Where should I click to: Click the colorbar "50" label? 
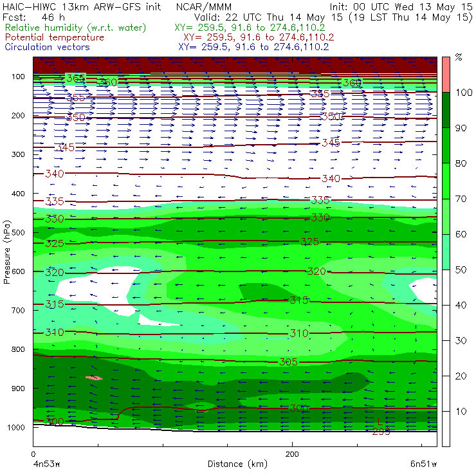[461, 270]
